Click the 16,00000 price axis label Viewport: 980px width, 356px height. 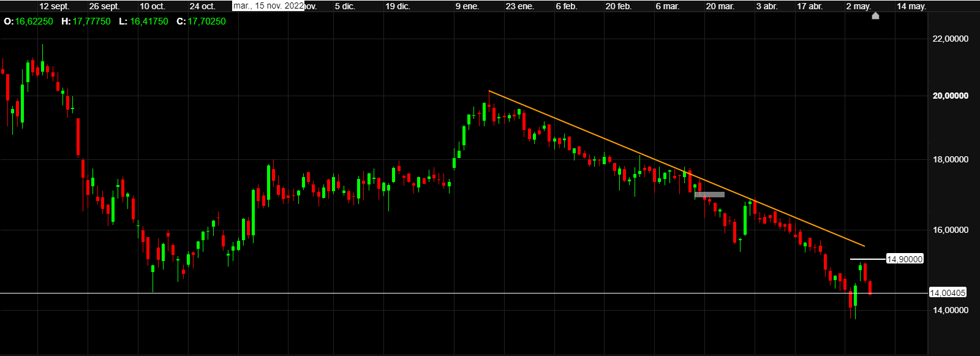click(950, 230)
